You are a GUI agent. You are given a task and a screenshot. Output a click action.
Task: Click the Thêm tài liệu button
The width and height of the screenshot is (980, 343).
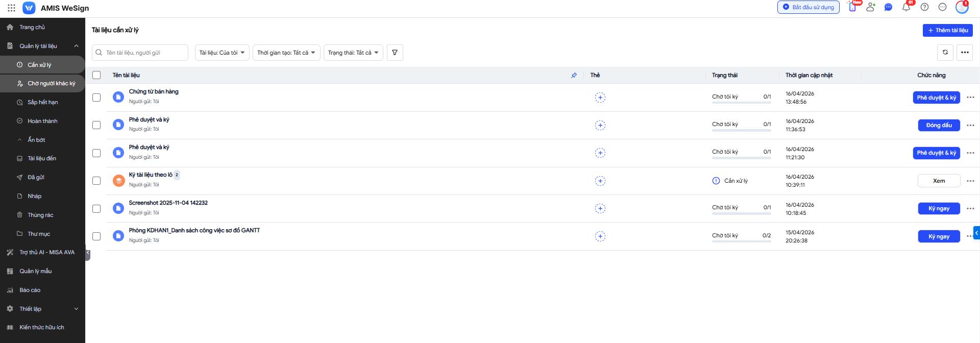click(947, 30)
